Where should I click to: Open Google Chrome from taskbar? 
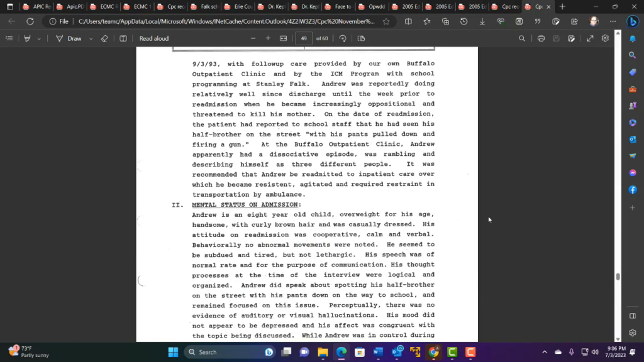click(434, 352)
